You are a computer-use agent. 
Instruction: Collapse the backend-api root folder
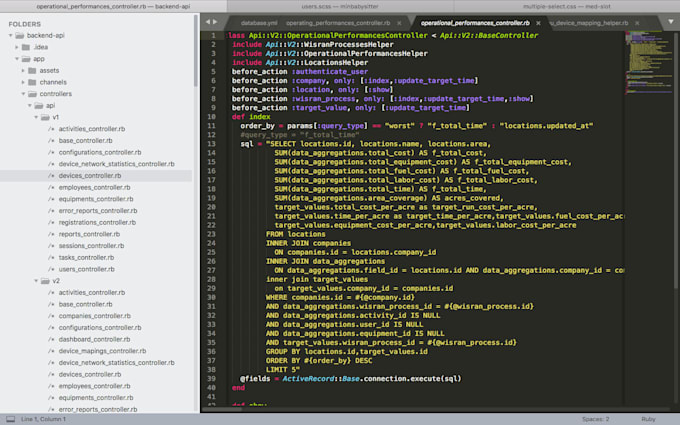click(9, 35)
